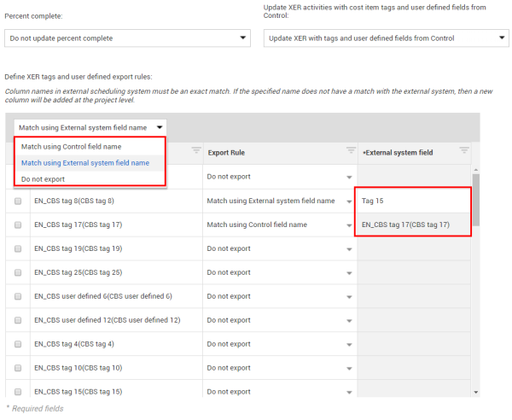This screenshot has width=512, height=420.
Task: Select 'EN_CBS tag 25(CBS tag 25)' name cell
Action: [116, 272]
